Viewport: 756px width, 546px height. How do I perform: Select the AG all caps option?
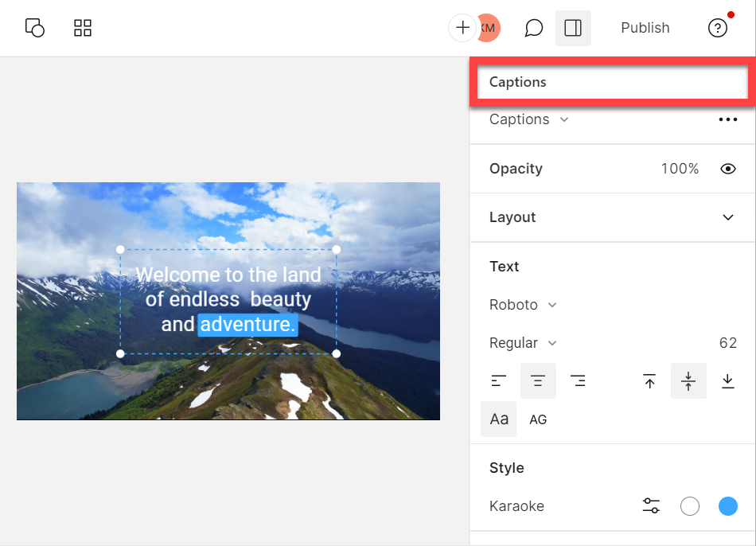pos(538,419)
